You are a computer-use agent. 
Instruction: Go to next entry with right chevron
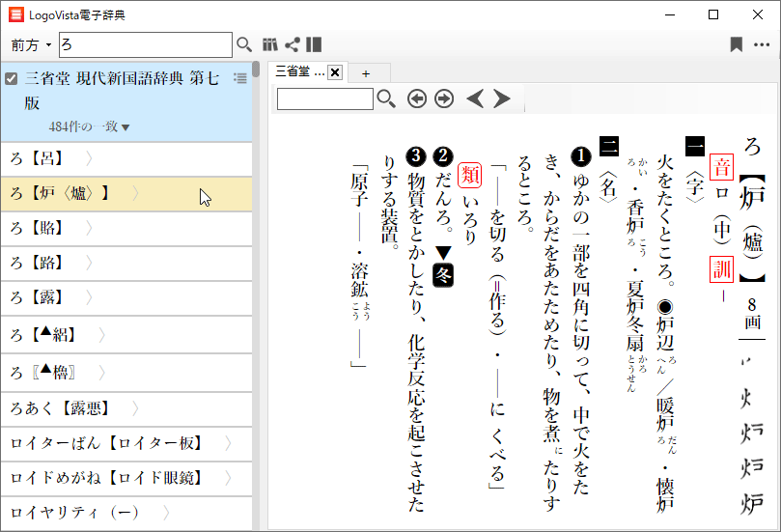pos(501,98)
